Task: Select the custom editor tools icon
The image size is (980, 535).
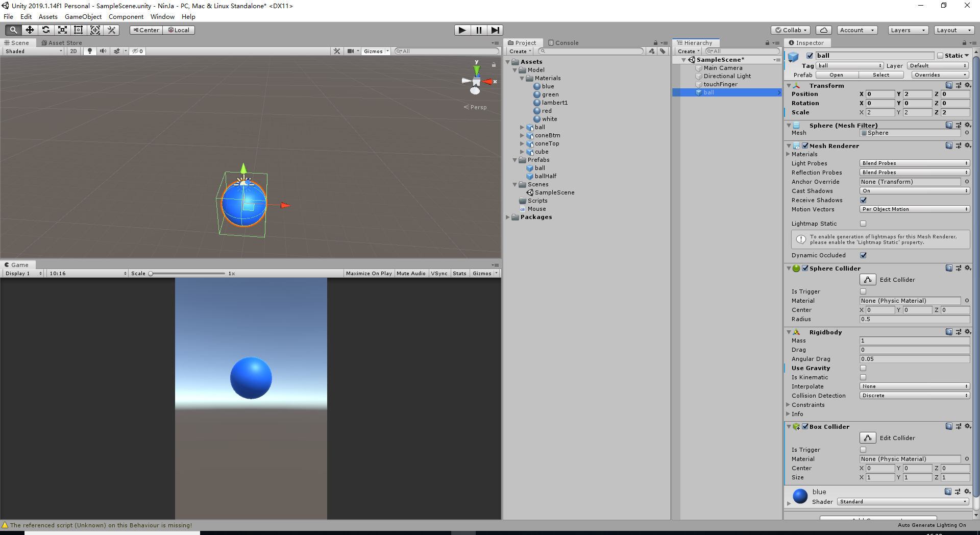Action: 112,30
